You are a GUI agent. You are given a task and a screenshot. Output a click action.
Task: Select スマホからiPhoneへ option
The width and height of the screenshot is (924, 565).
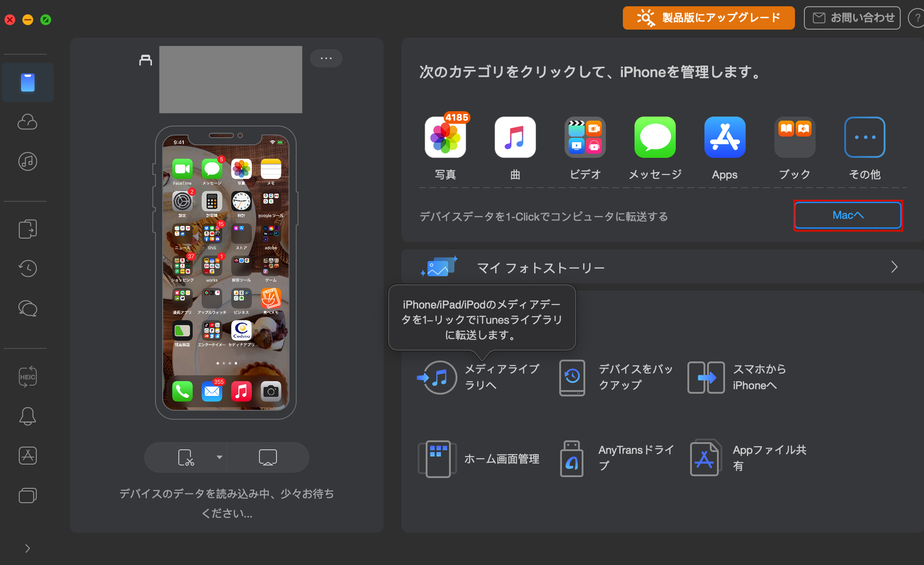click(738, 378)
